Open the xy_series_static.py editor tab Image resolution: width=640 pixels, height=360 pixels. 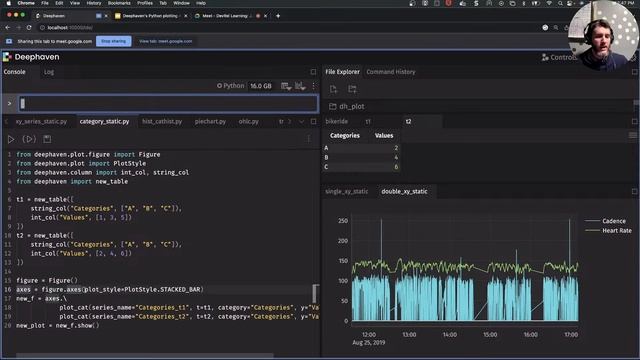pyautogui.click(x=41, y=122)
